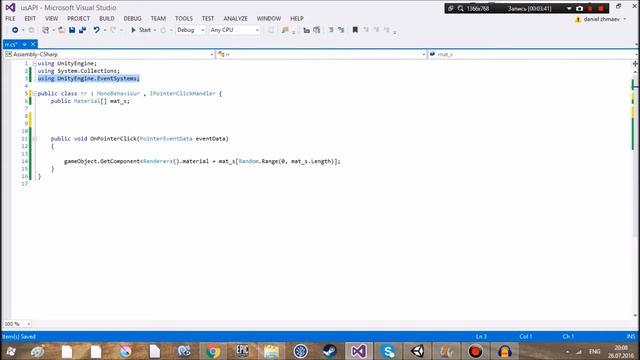Click the Find in Files toolbar icon
Image resolution: width=640 pixels, height=360 pixels.
(x=285, y=30)
